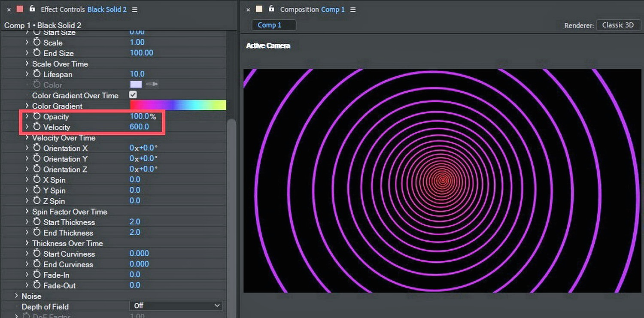Click the Color Gradient bar

pos(178,106)
